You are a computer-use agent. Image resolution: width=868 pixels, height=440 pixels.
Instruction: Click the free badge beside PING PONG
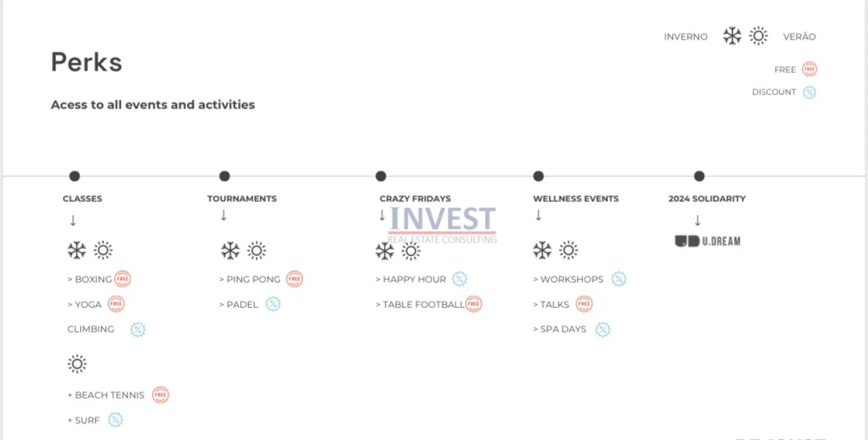[x=294, y=279]
